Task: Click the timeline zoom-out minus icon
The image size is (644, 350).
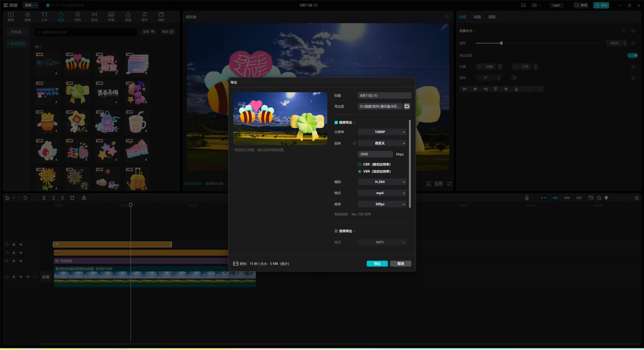Action: coord(599,198)
